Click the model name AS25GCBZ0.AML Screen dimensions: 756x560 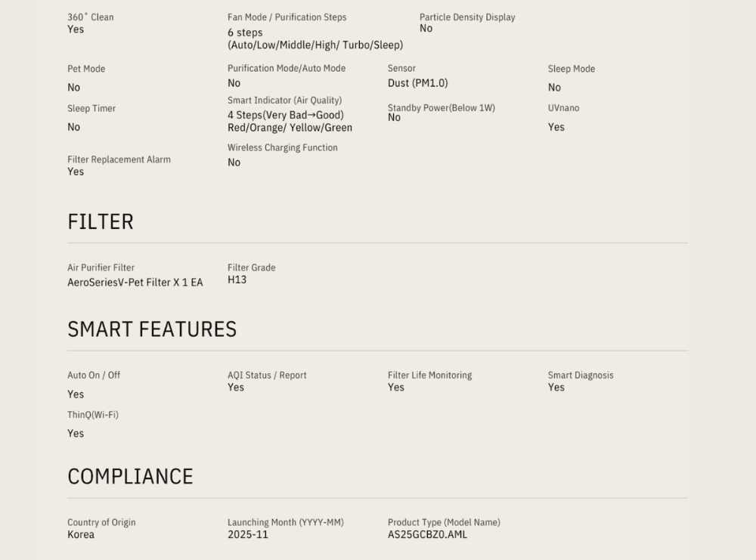pos(427,534)
